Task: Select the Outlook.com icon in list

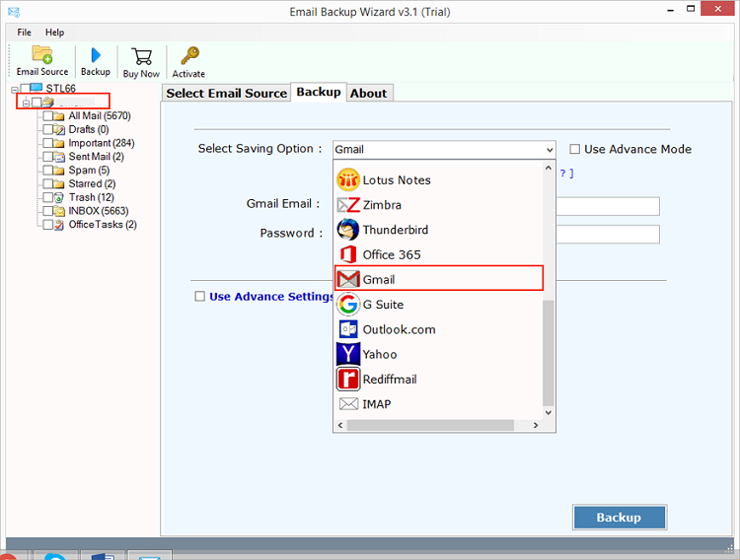Action: [x=348, y=329]
